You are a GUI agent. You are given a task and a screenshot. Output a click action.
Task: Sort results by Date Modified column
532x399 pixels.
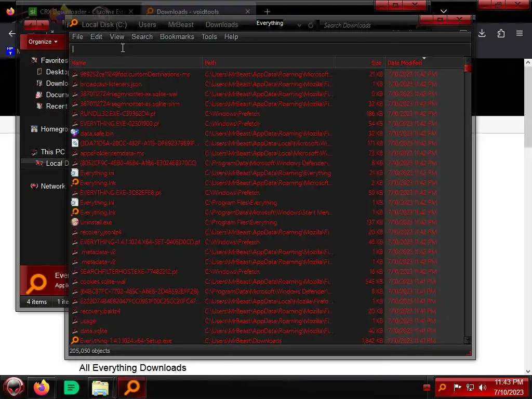point(424,63)
